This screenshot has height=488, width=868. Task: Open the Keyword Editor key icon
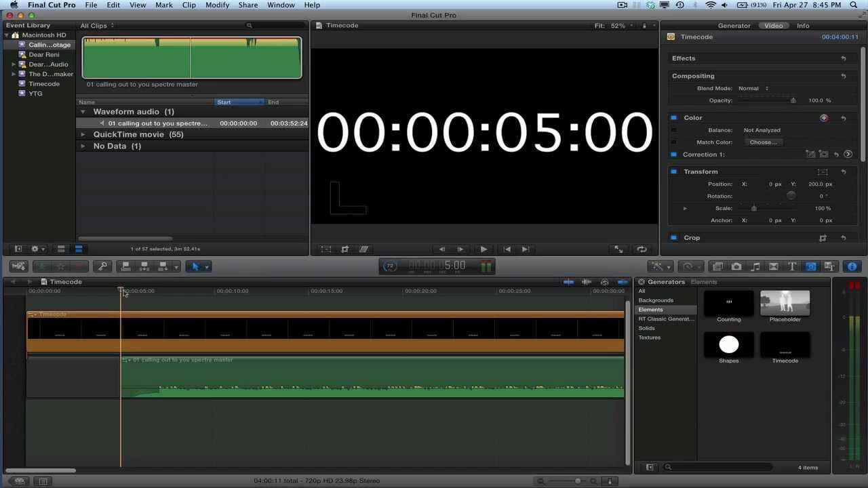102,267
